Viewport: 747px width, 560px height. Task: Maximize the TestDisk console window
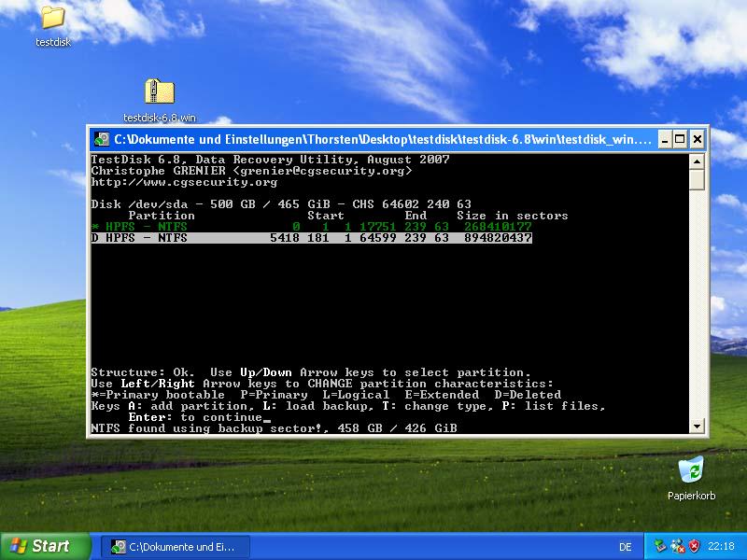(x=681, y=139)
